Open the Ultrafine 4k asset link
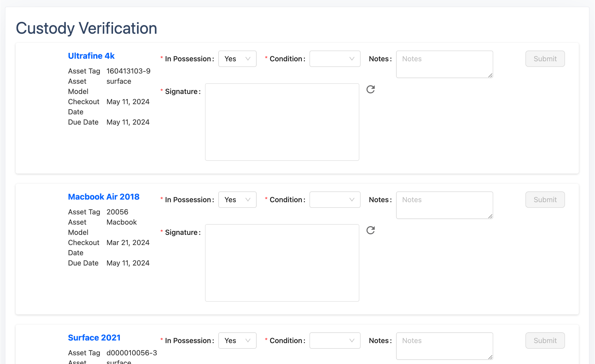 pyautogui.click(x=91, y=56)
